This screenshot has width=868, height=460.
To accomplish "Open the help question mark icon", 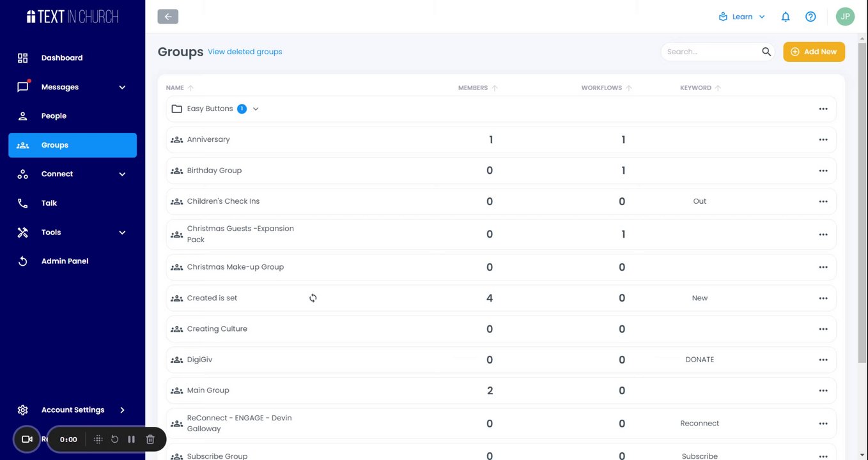I will 810,17.
